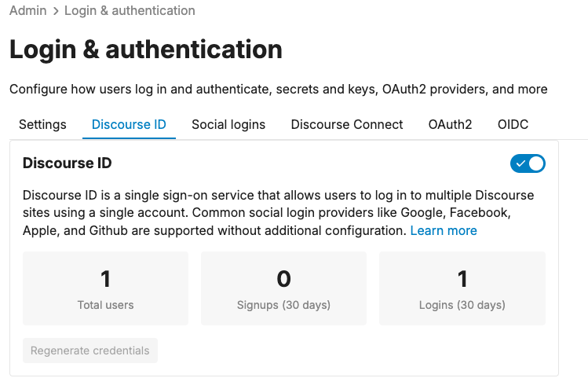Screen dimensions: 588x389
Task: Click breadcrumb chevron separator after Admin
Action: coord(56,11)
